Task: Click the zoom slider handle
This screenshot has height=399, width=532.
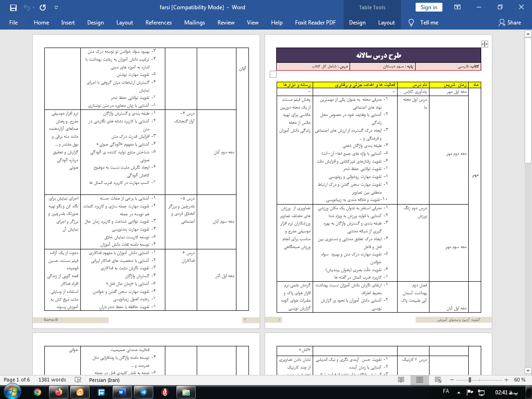Action: [x=470, y=380]
